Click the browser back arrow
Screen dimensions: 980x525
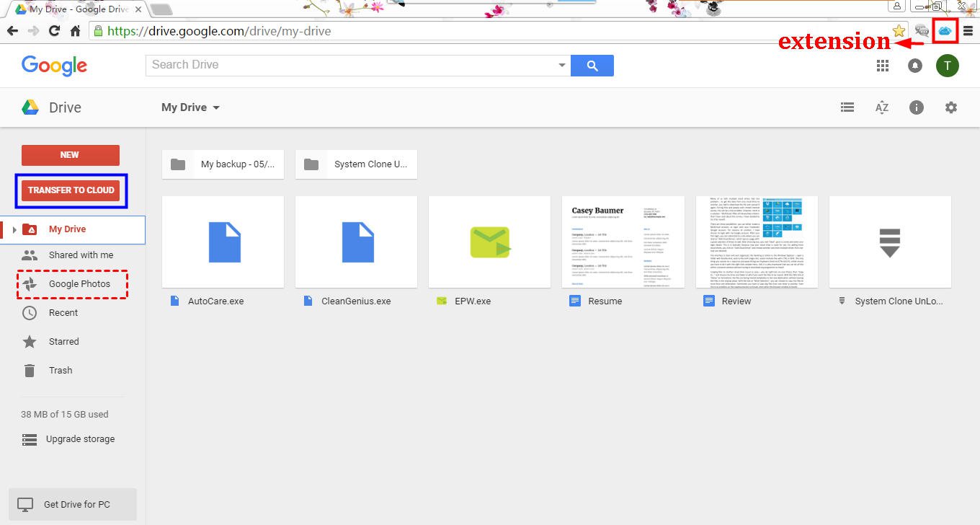click(12, 31)
